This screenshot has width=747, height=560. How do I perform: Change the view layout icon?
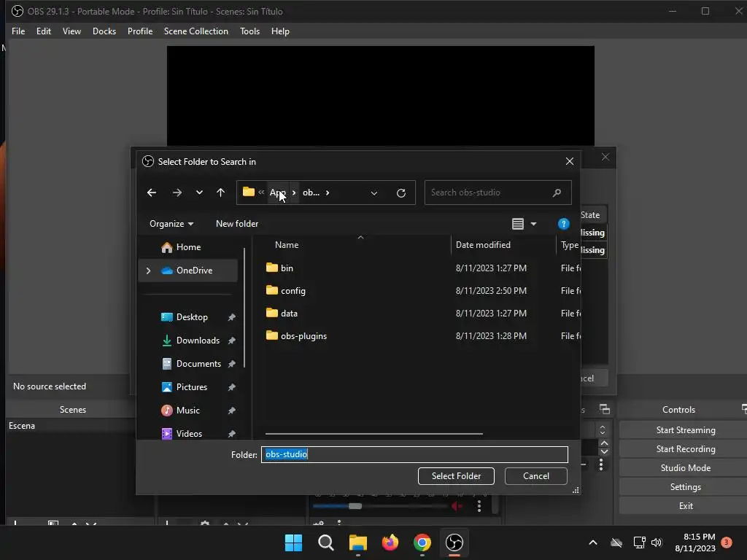(x=517, y=224)
